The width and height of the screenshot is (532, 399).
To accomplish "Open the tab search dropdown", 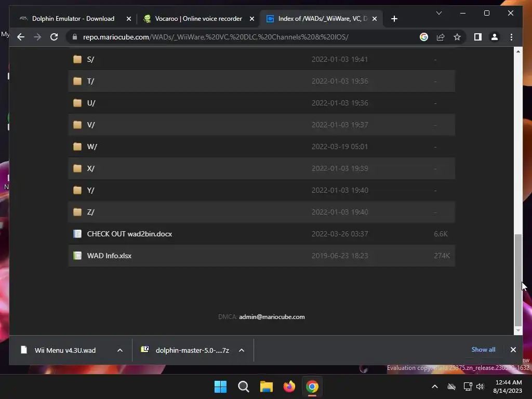I will [438, 13].
